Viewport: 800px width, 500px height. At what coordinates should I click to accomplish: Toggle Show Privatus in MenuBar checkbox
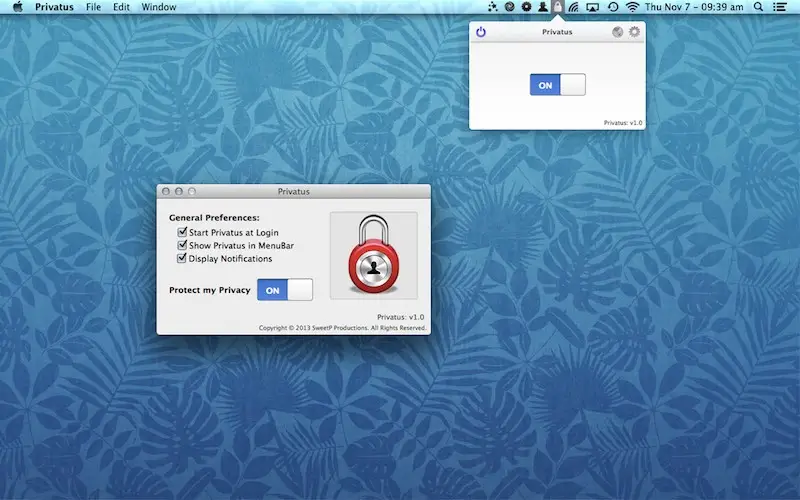(182, 245)
